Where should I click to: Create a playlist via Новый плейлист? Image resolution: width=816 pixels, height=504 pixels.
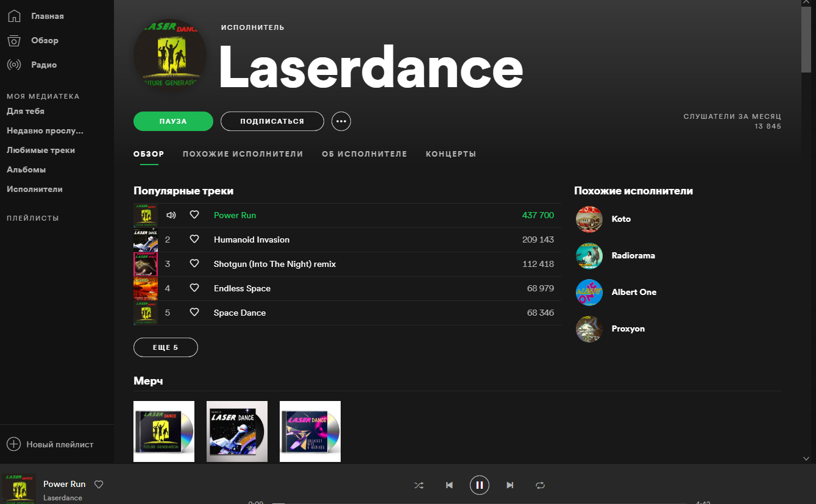tap(60, 444)
